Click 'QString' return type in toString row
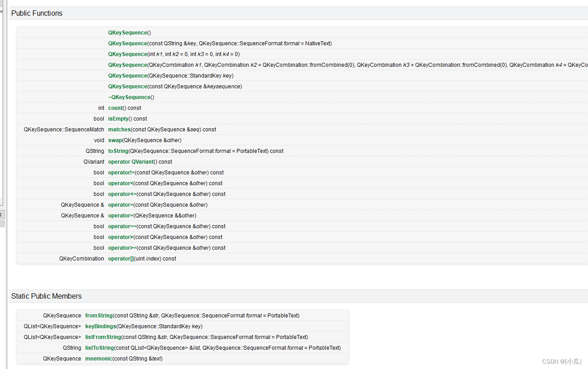Image resolution: width=588 pixels, height=369 pixels. [x=95, y=151]
